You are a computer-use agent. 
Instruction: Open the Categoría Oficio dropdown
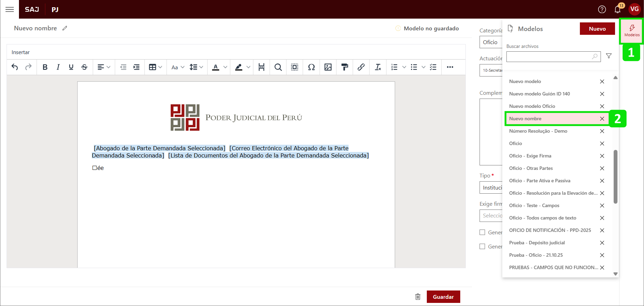(x=491, y=42)
